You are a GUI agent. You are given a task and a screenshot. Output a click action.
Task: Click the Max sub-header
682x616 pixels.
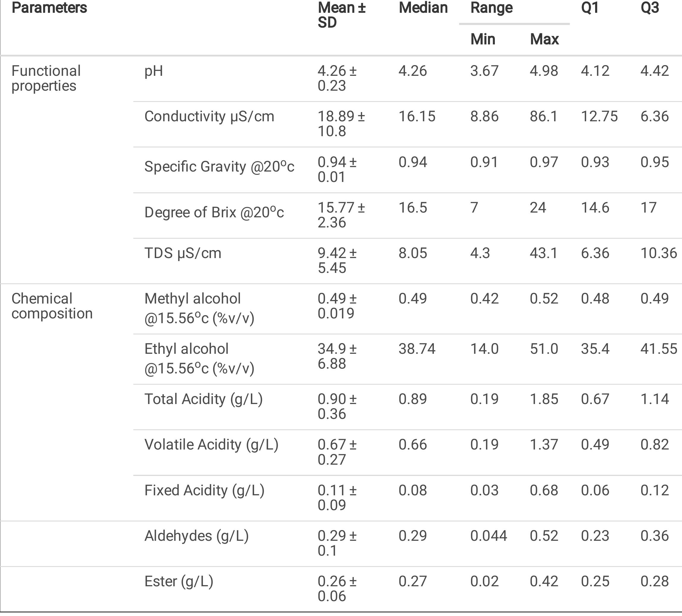click(x=544, y=39)
